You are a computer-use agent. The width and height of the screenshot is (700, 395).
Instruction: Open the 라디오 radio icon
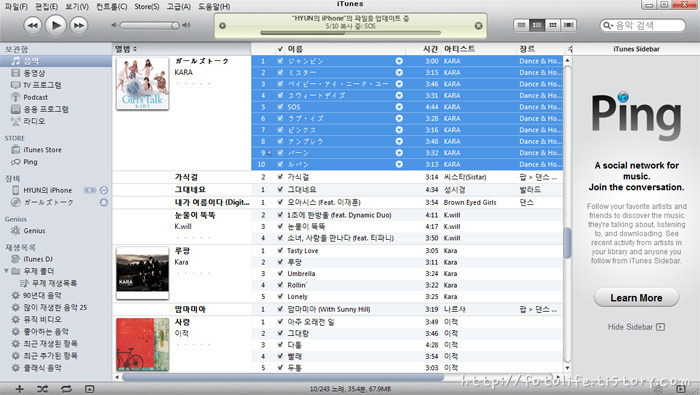(x=16, y=121)
